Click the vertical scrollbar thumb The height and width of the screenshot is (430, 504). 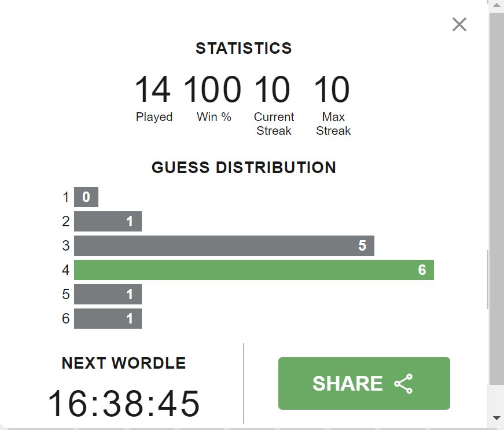click(x=496, y=199)
